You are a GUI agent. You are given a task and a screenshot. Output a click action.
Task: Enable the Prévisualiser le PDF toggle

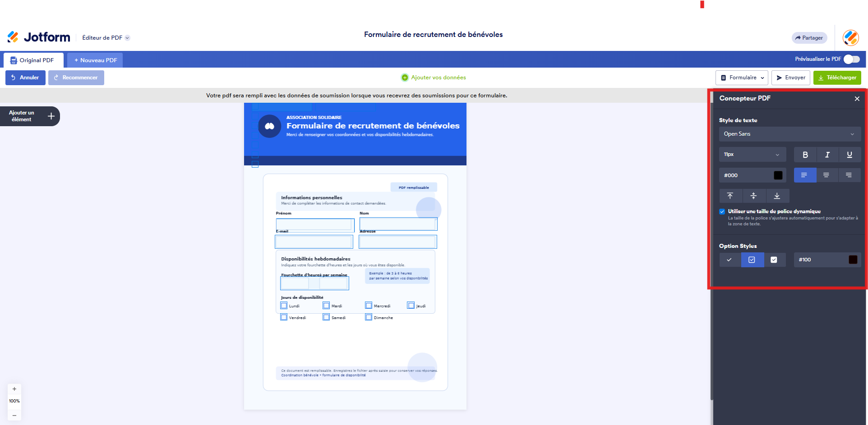[x=852, y=59]
